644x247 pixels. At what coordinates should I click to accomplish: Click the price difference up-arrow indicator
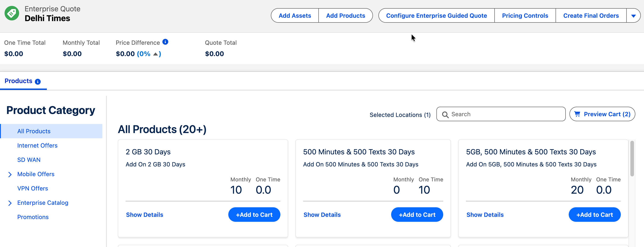point(156,54)
